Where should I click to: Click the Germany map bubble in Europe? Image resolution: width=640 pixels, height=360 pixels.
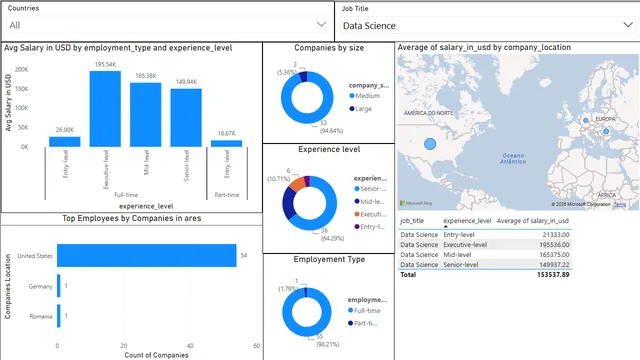[586, 120]
